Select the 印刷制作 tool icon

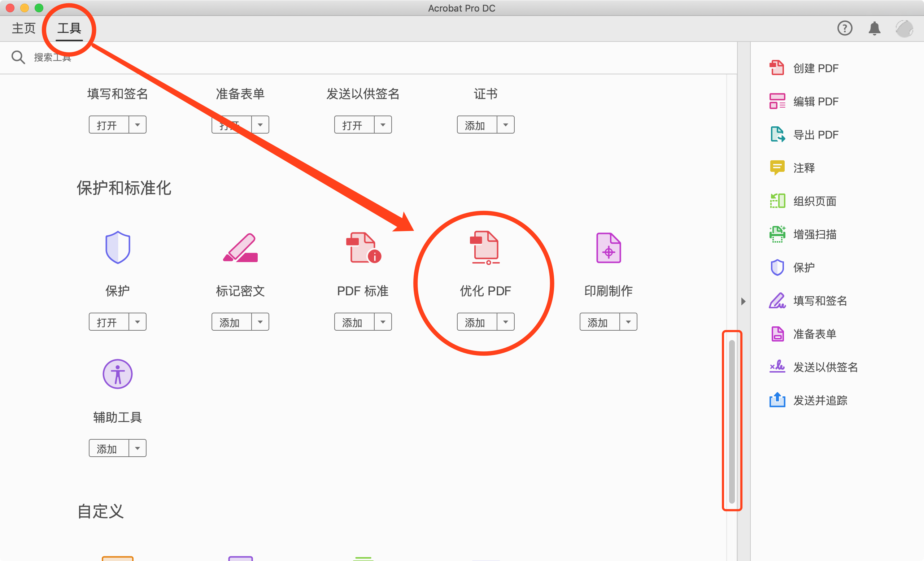[608, 248]
